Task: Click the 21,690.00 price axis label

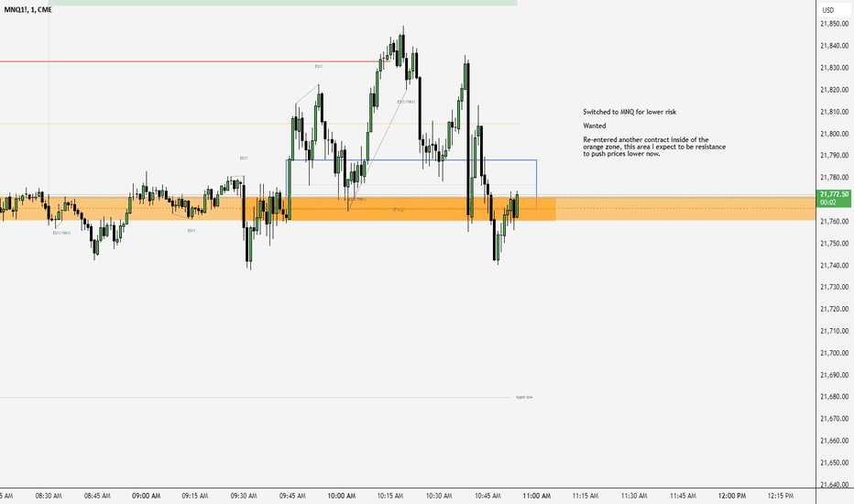Action: point(835,375)
